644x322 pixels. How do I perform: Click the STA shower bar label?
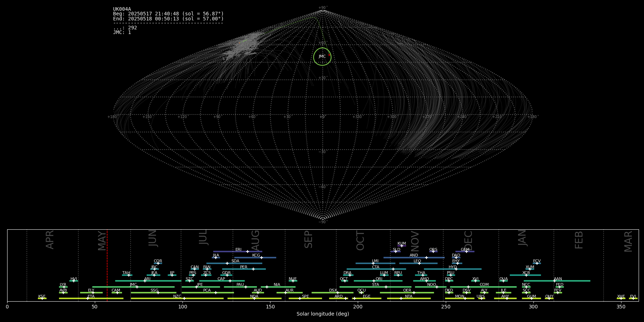click(376, 285)
